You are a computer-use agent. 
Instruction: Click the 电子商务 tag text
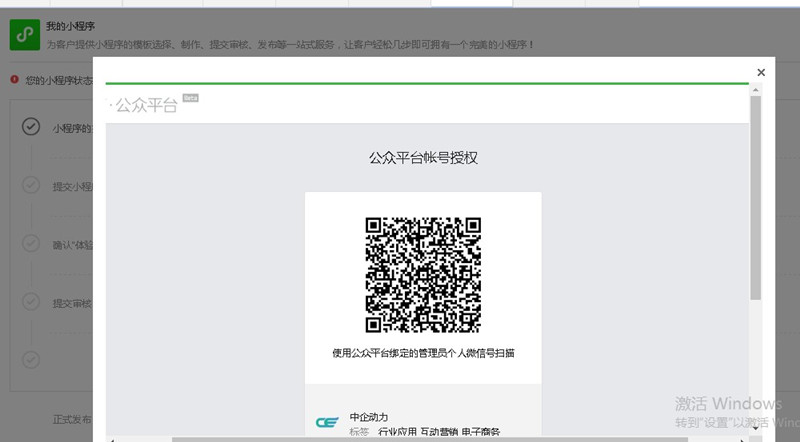481,433
